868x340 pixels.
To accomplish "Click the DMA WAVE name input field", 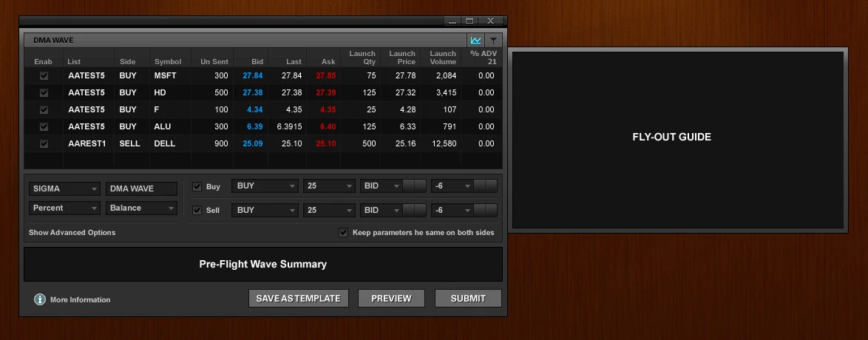I will (x=141, y=188).
